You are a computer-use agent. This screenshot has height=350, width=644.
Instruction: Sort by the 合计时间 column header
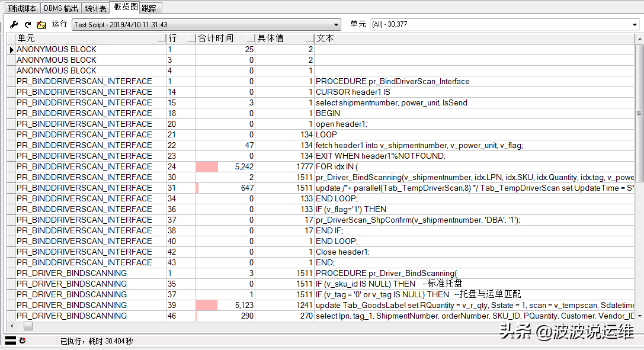(225, 38)
